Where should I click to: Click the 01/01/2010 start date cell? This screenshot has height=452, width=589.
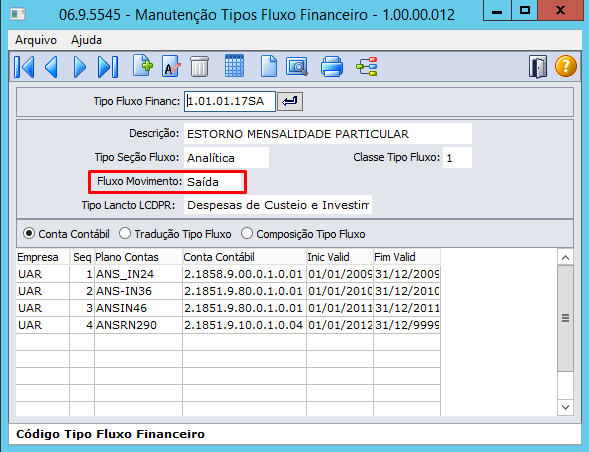coord(340,291)
